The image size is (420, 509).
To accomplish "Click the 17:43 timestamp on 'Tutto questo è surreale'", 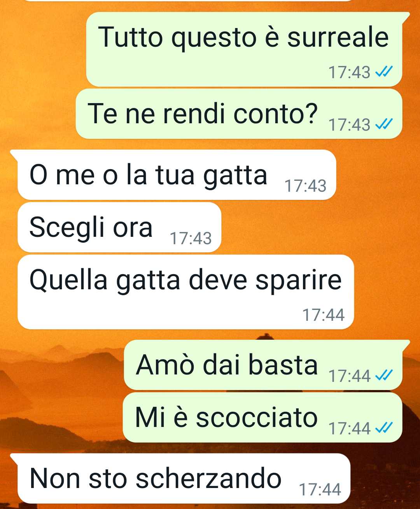I will (x=350, y=72).
